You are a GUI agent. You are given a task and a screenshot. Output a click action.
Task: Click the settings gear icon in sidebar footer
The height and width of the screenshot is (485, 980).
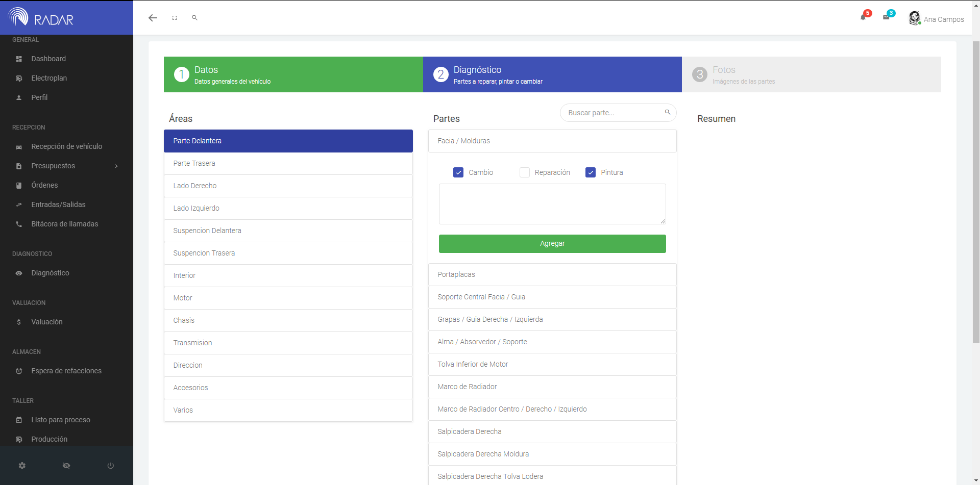click(x=22, y=466)
